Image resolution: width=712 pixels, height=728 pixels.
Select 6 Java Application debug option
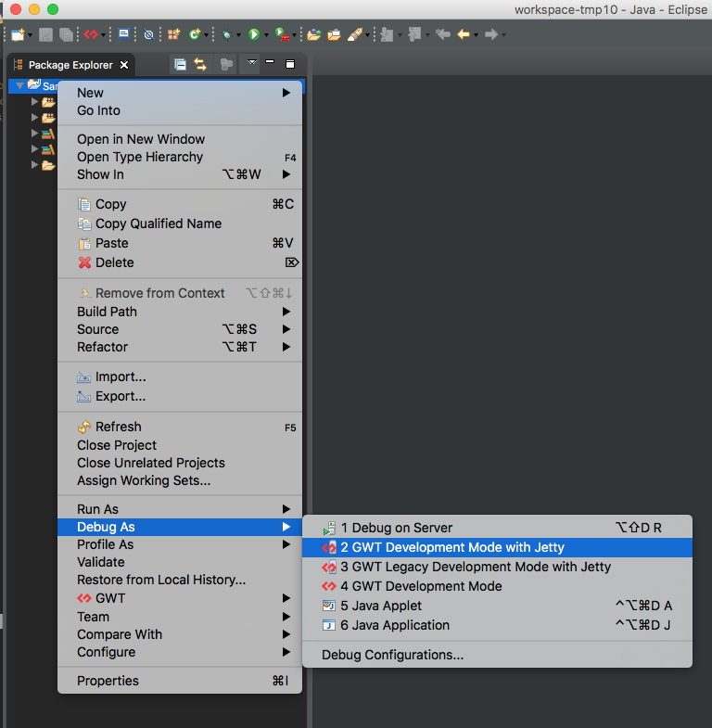497,625
